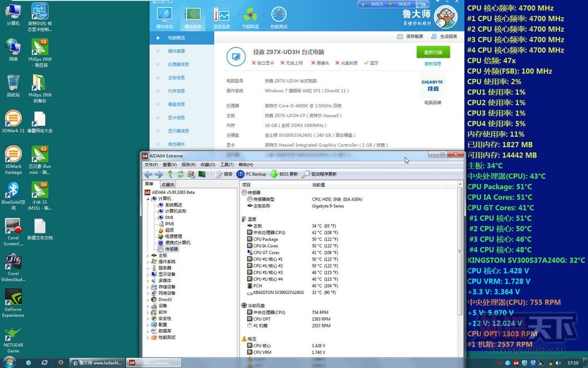This screenshot has width=588, height=368.
Task: Open BlueSoleil Bluetooth desktop icon
Action: point(13,195)
